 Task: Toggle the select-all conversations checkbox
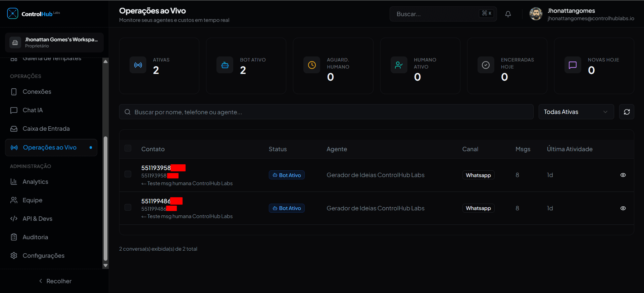point(128,148)
